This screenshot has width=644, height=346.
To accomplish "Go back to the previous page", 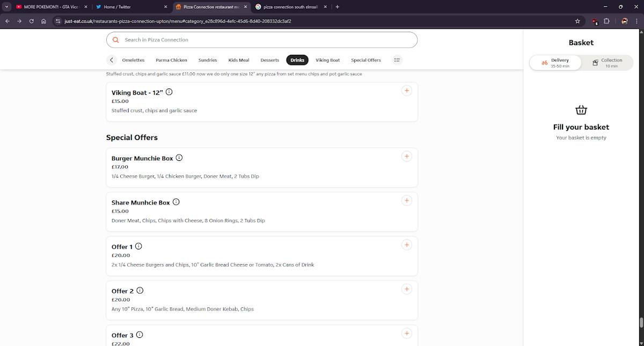I will coord(8,21).
